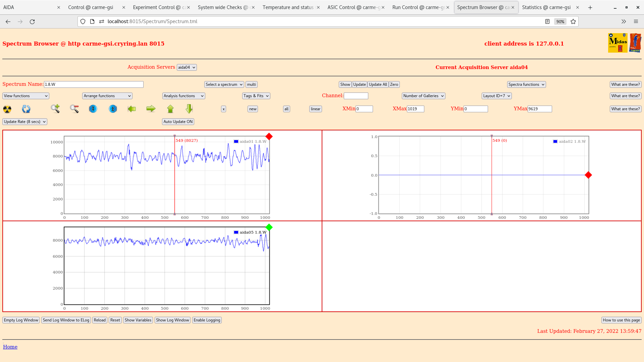Open the Update Rate (8 secs) dropdown
This screenshot has width=644, height=362.
pyautogui.click(x=25, y=122)
